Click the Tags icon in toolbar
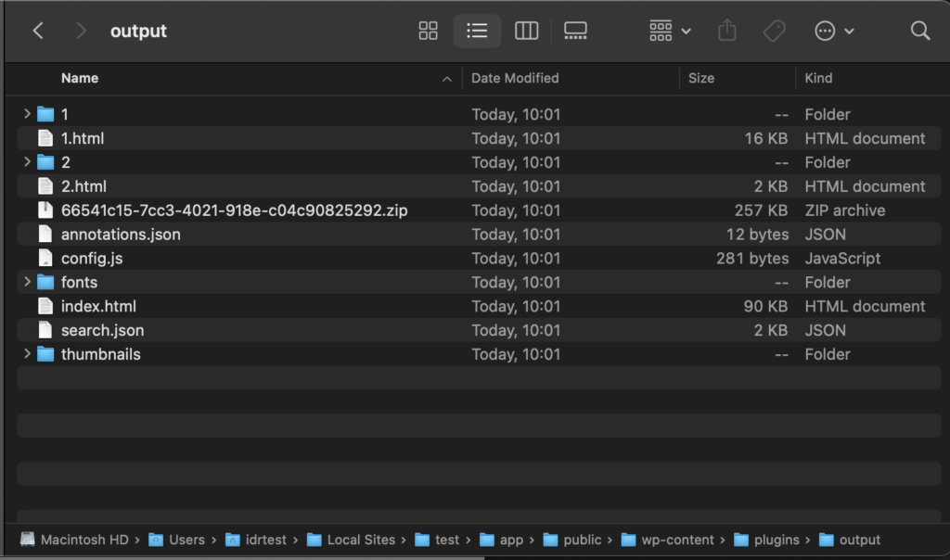The height and width of the screenshot is (560, 950). (774, 31)
